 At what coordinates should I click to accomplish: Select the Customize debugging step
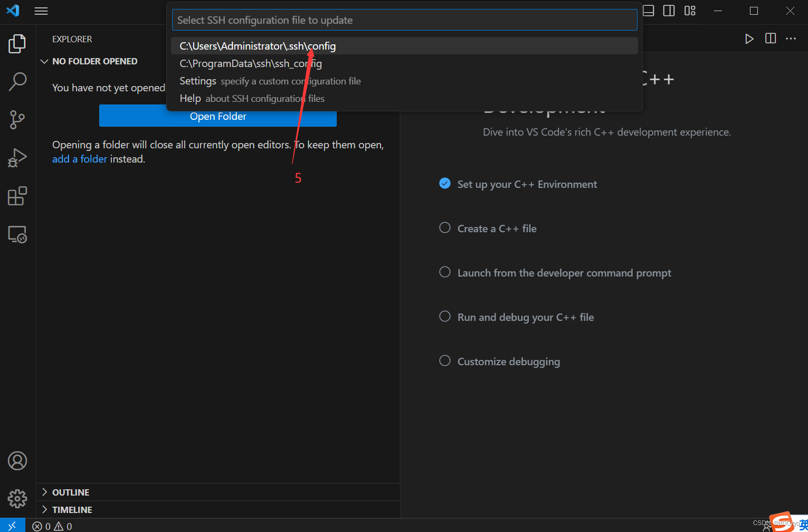click(x=500, y=362)
